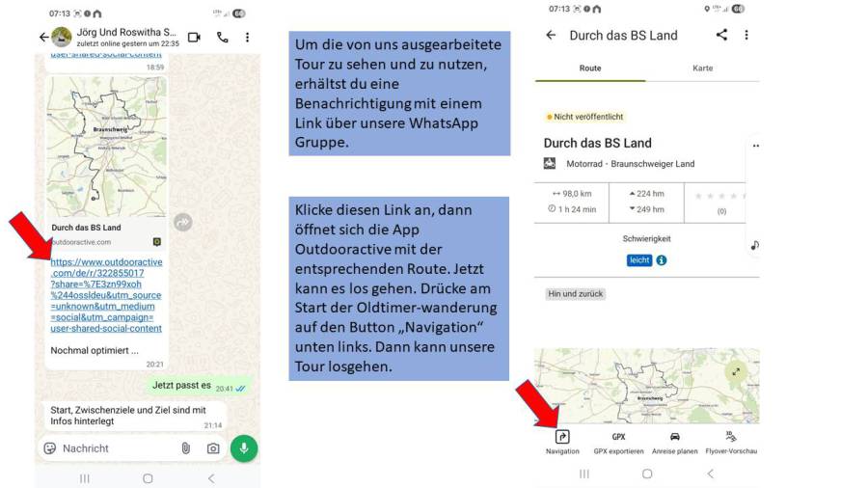Viewport: 868px width, 488px height.
Task: Open WhatsApp chat overflow menu
Action: tap(247, 37)
